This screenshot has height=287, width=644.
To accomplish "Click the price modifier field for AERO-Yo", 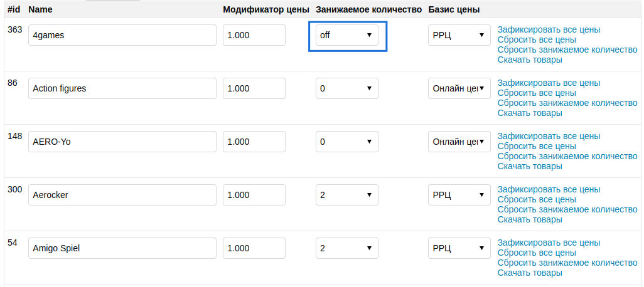I will click(x=254, y=142).
